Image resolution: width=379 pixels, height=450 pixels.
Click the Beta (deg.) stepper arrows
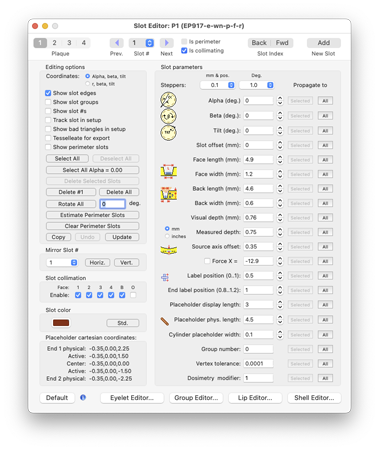(x=280, y=116)
